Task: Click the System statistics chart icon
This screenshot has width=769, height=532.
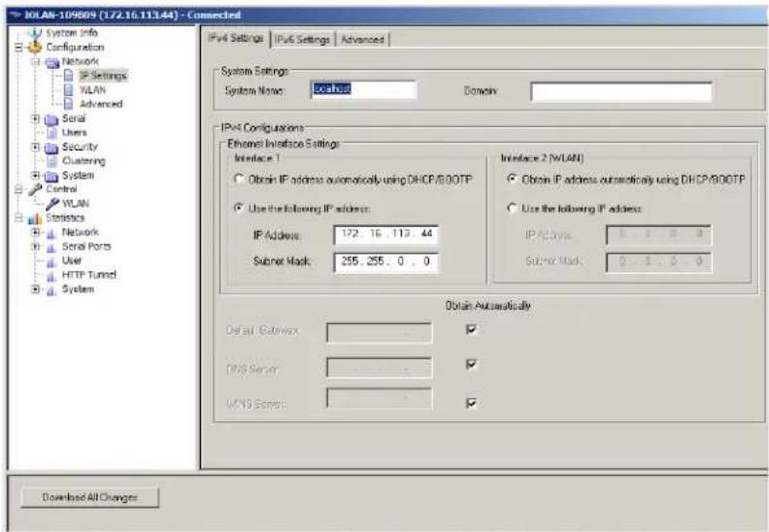Action: [51, 290]
